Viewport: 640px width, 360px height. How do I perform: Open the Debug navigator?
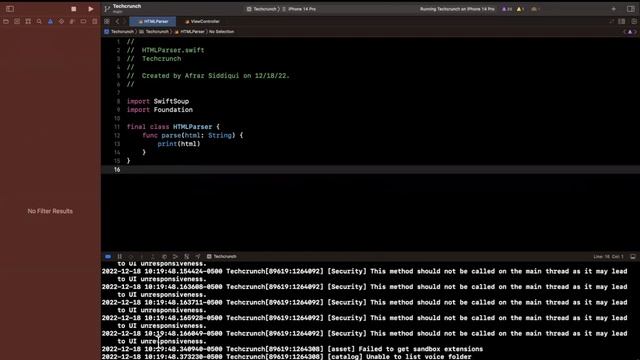pyautogui.click(x=72, y=21)
